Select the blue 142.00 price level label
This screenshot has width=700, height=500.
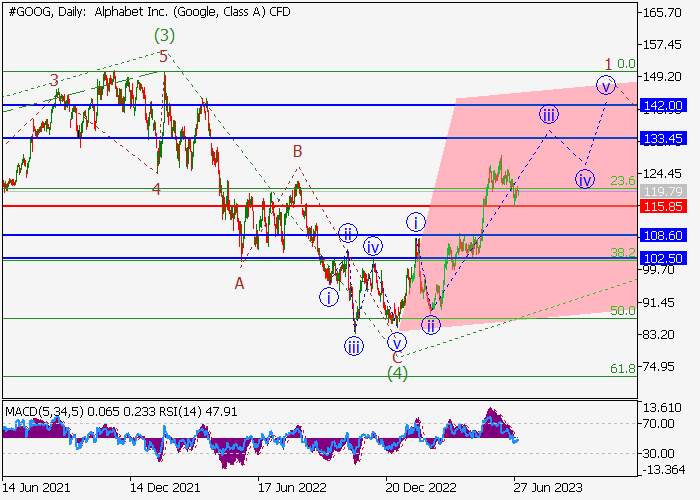[x=663, y=106]
